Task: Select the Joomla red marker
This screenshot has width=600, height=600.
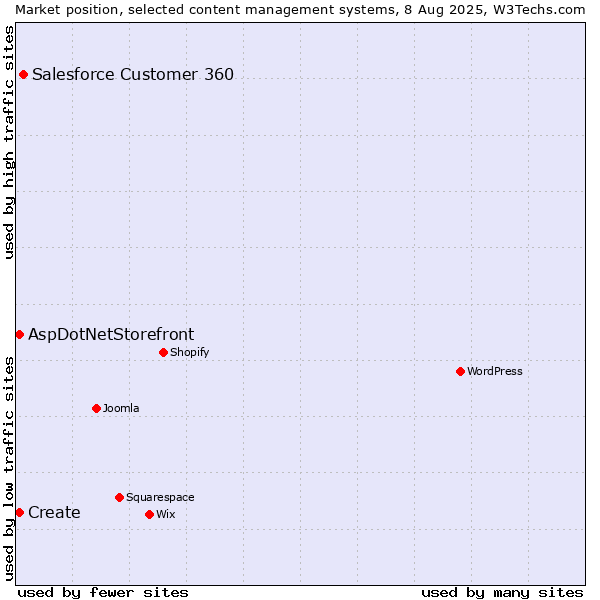Action: point(96,409)
